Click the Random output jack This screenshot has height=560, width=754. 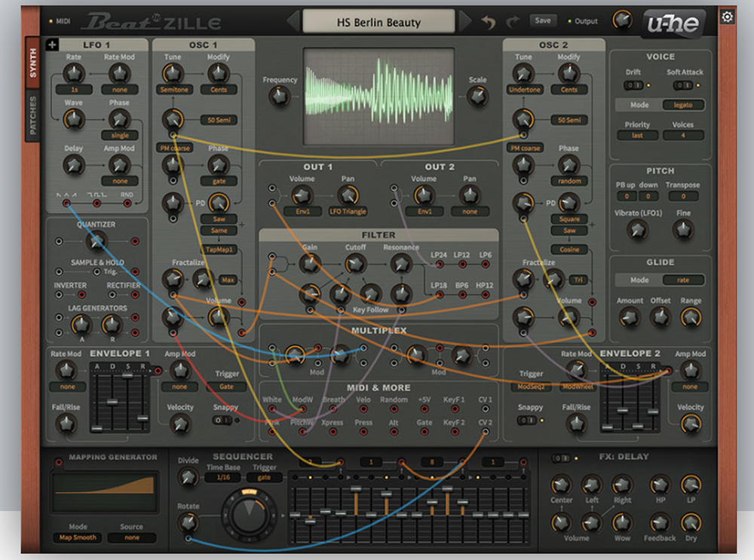(x=394, y=409)
